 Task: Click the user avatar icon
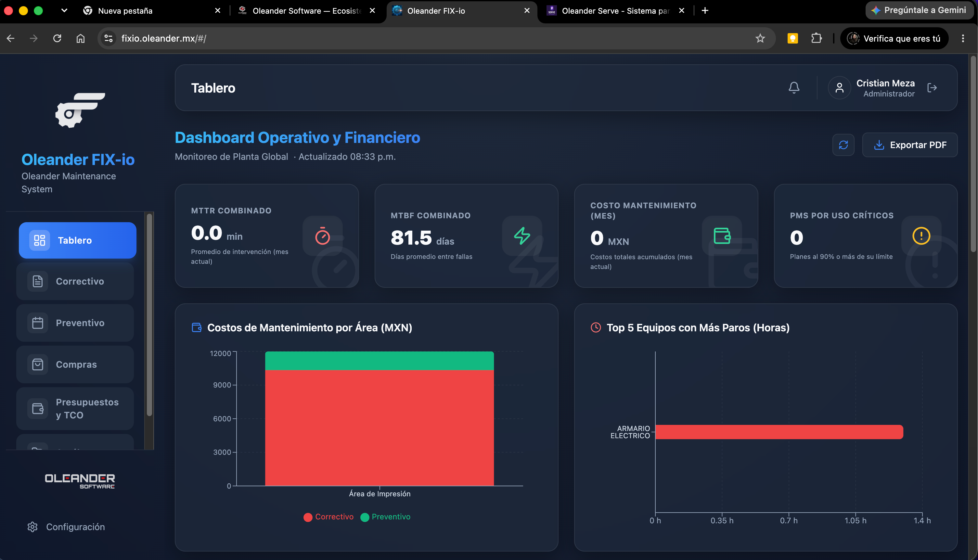839,88
